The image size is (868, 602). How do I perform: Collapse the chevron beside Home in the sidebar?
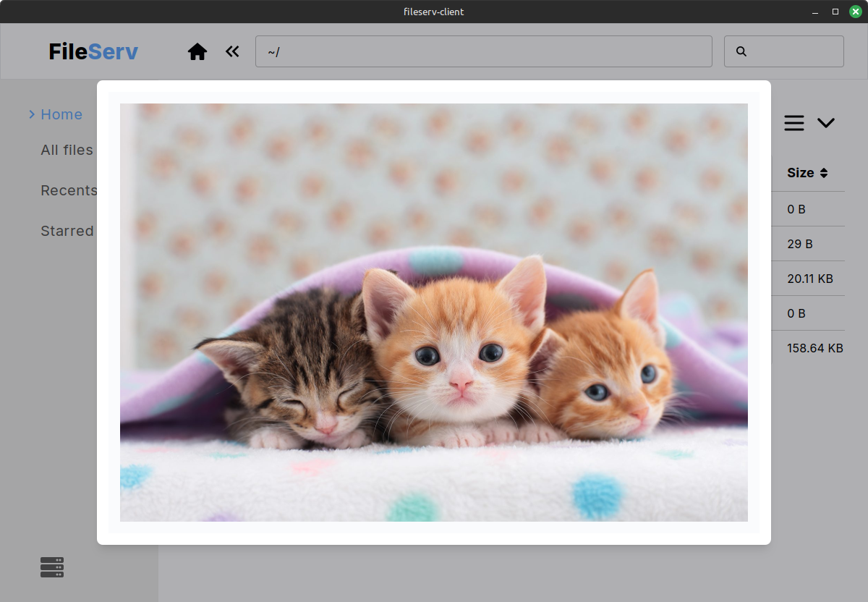(x=32, y=114)
